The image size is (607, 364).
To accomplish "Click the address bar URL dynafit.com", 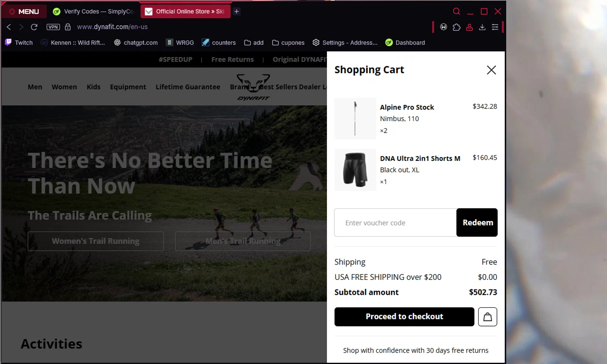I will tap(112, 27).
